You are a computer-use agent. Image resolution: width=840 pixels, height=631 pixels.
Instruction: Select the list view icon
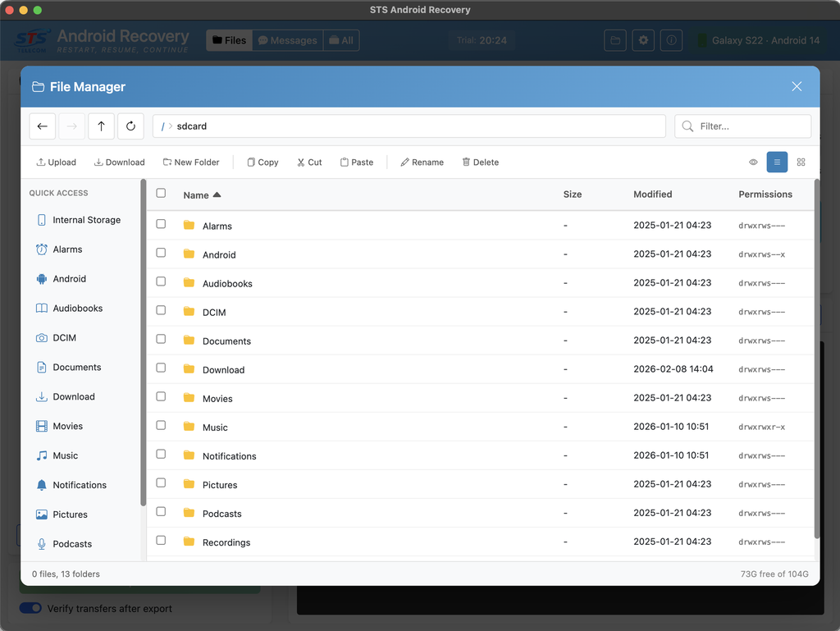coord(777,162)
